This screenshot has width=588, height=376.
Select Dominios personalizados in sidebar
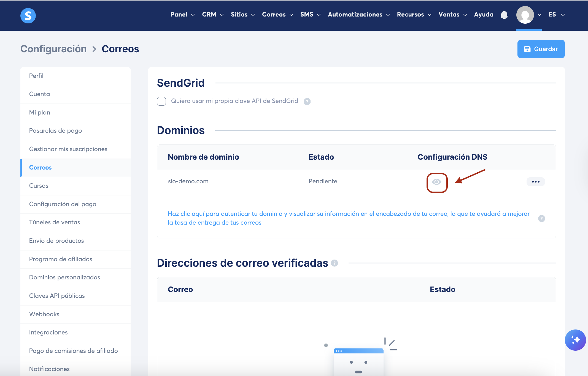(64, 277)
